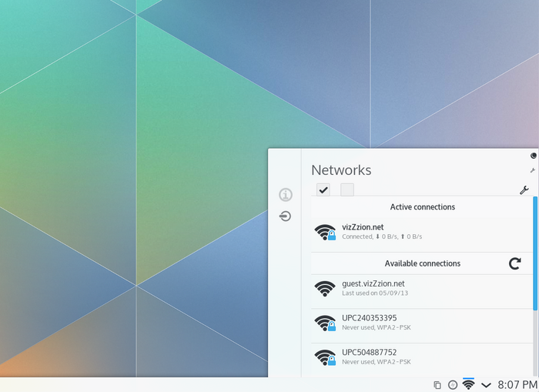Click the pin icon at popup's top corner
This screenshot has width=539, height=392.
click(534, 156)
